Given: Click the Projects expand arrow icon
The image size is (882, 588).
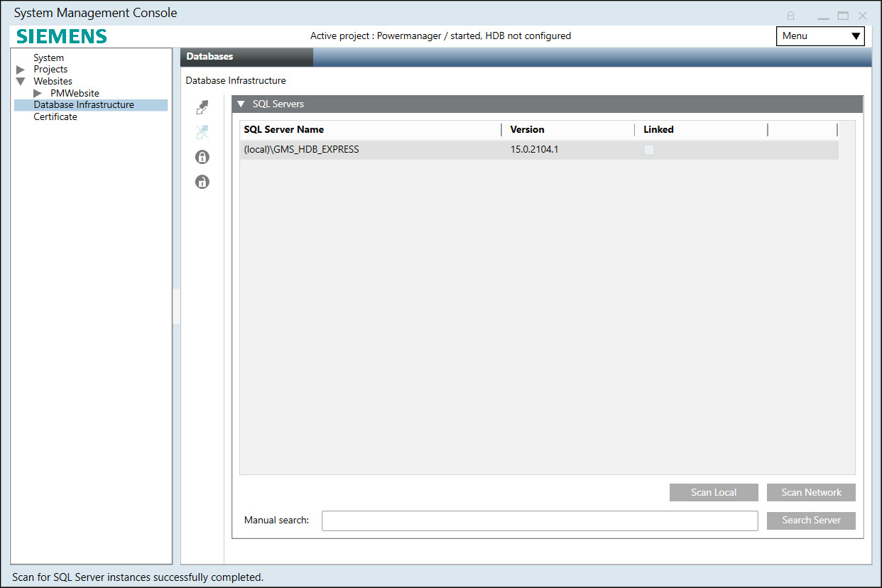Looking at the screenshot, I should (20, 69).
